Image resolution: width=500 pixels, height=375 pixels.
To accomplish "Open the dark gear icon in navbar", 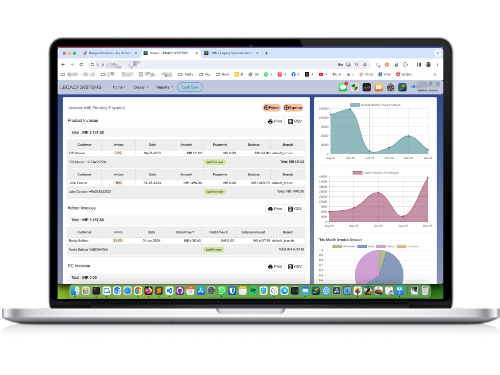I will pyautogui.click(x=390, y=87).
